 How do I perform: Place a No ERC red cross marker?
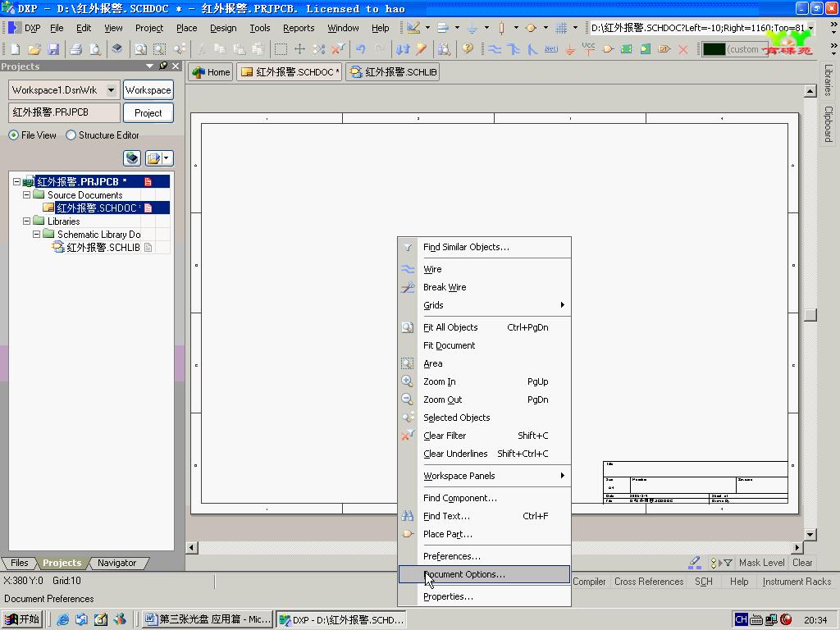(683, 49)
